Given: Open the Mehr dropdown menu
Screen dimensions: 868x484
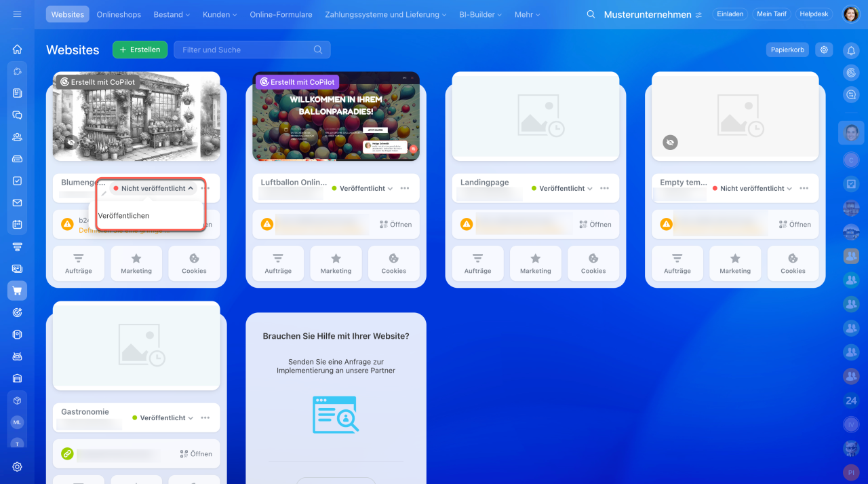Looking at the screenshot, I should pos(527,14).
